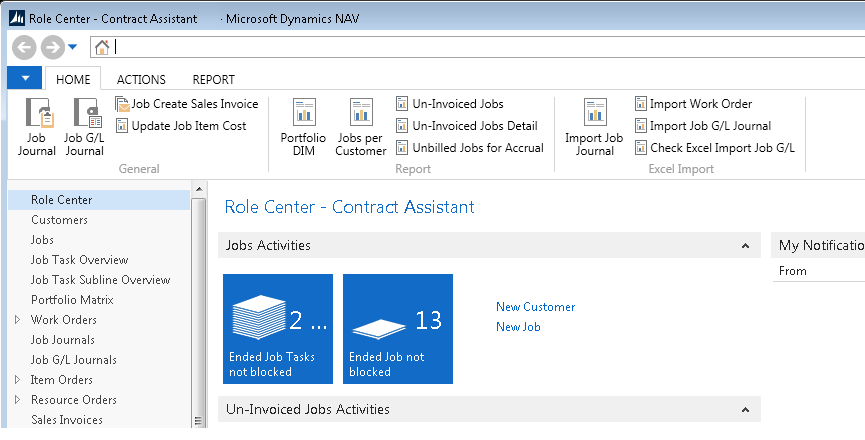This screenshot has height=440, width=865.
Task: Open the blue application menu dropdown
Action: 24,79
